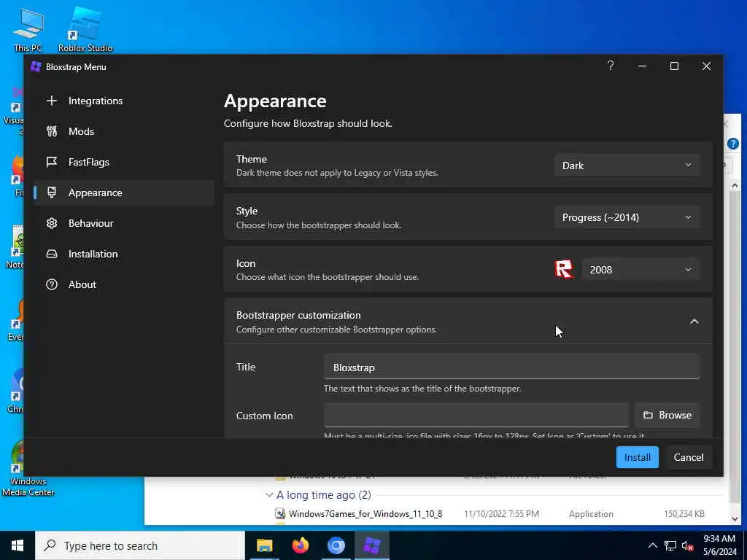
Task: Click the File Explorer scrollbar down arrow
Action: pyautogui.click(x=735, y=519)
